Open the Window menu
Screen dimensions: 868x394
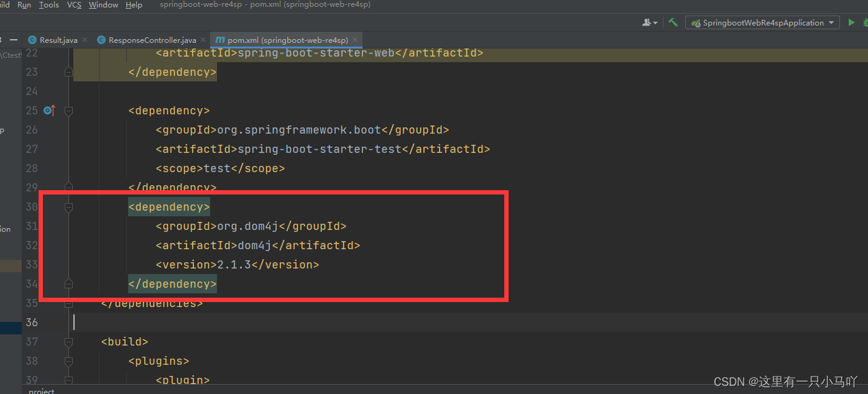click(x=103, y=5)
